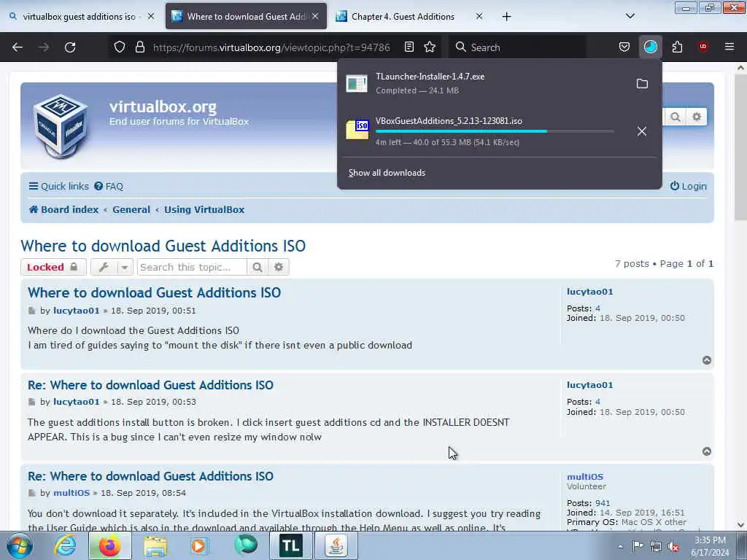Open topic advanced search gear
This screenshot has width=747, height=560.
(279, 267)
